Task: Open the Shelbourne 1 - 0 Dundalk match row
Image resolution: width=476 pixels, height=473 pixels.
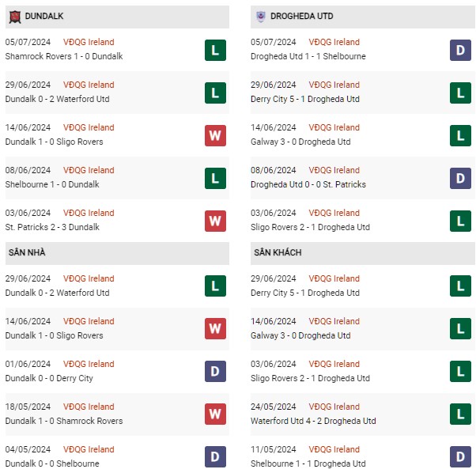Action: 52,185
